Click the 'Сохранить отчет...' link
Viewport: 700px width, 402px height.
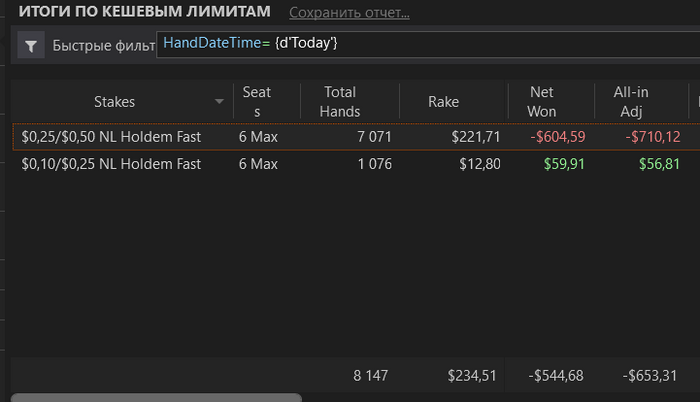(349, 13)
